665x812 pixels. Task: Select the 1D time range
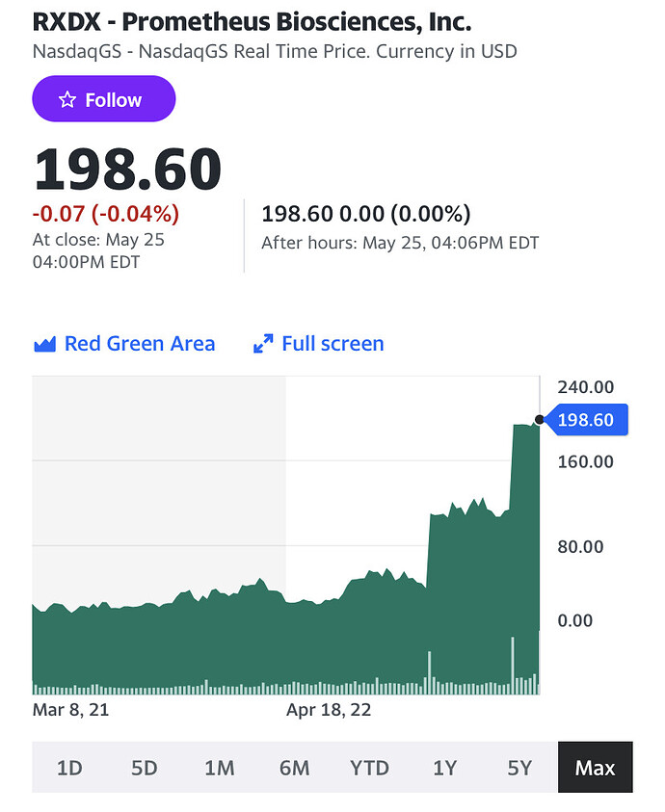pos(69,768)
